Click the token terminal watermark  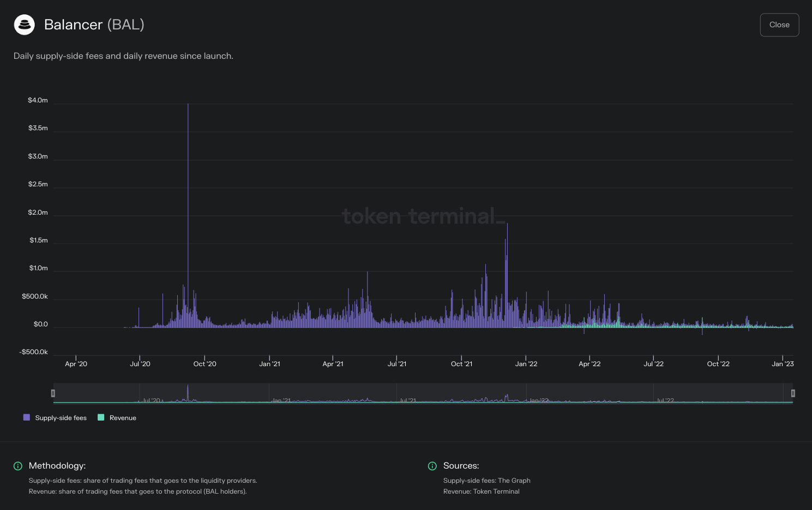click(x=424, y=216)
